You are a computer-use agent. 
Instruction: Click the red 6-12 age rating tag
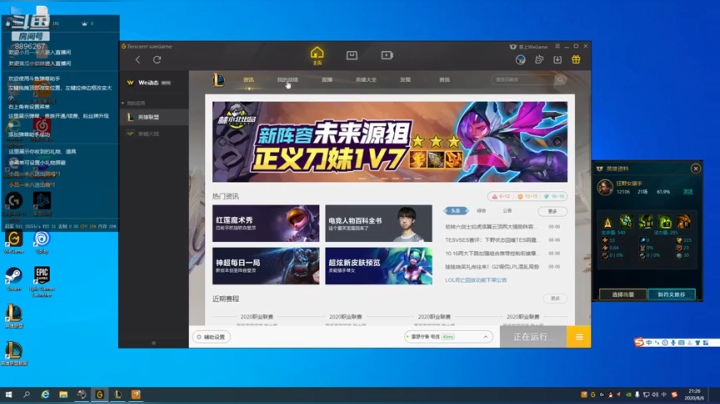pyautogui.click(x=501, y=196)
